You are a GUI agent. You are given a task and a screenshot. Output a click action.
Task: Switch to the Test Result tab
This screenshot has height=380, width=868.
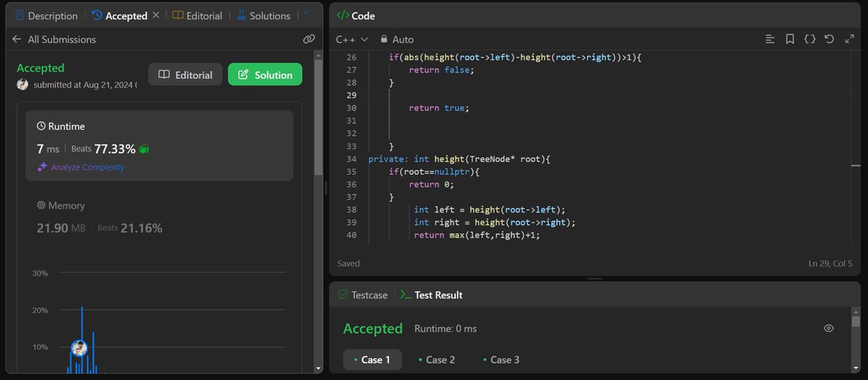point(432,295)
